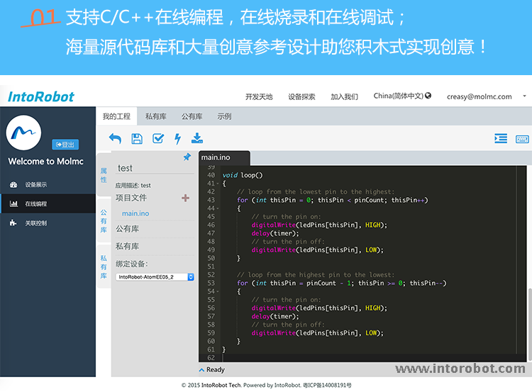Click the Welcome to Molmc text

click(46, 162)
